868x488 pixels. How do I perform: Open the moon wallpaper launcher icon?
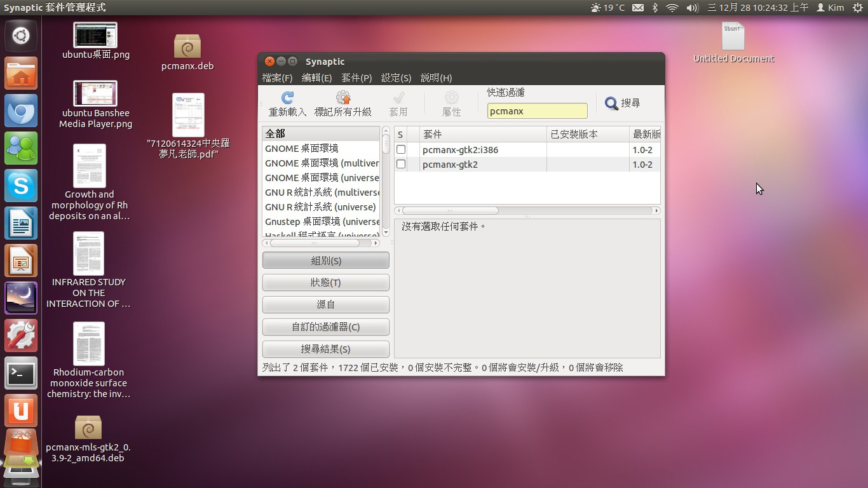(x=21, y=299)
